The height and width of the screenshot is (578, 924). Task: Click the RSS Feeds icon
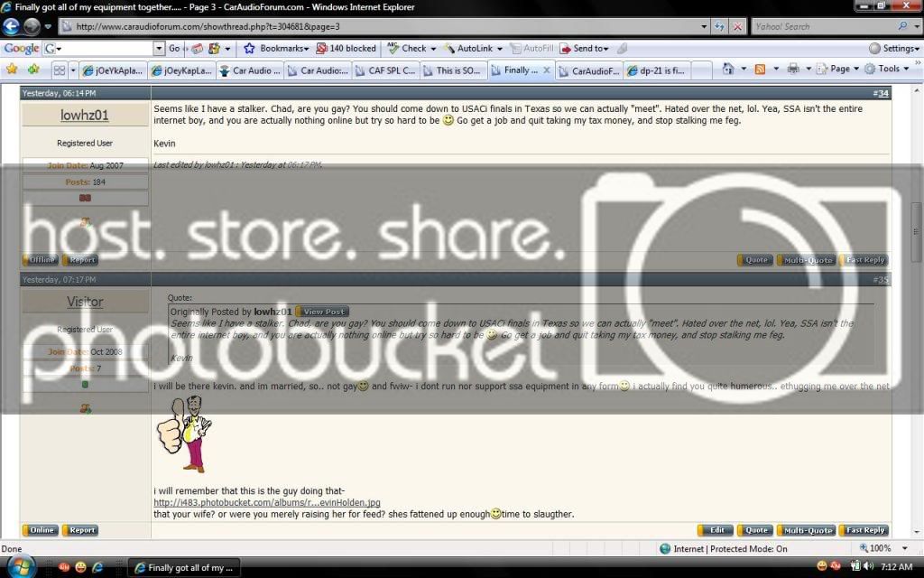pos(760,69)
